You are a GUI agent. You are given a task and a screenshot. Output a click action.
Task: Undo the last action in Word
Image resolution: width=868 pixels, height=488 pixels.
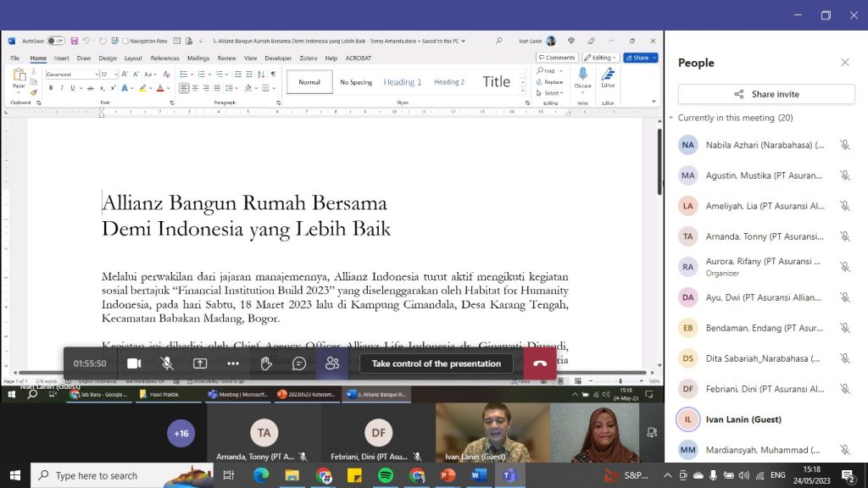click(x=86, y=41)
